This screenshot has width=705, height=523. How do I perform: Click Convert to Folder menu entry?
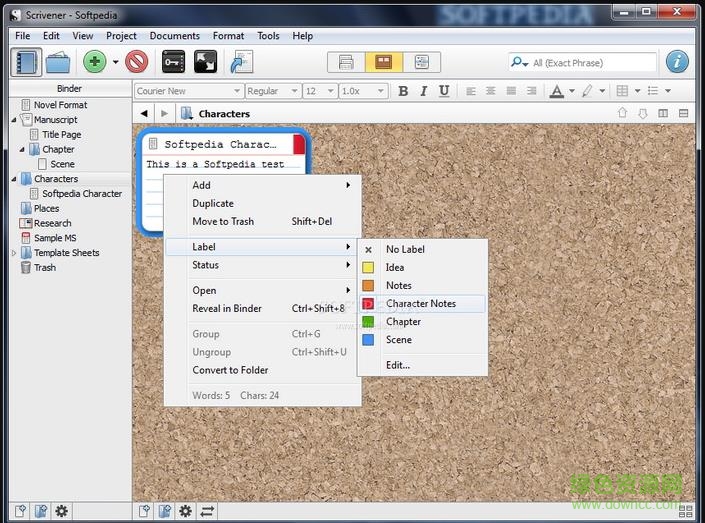click(x=230, y=370)
